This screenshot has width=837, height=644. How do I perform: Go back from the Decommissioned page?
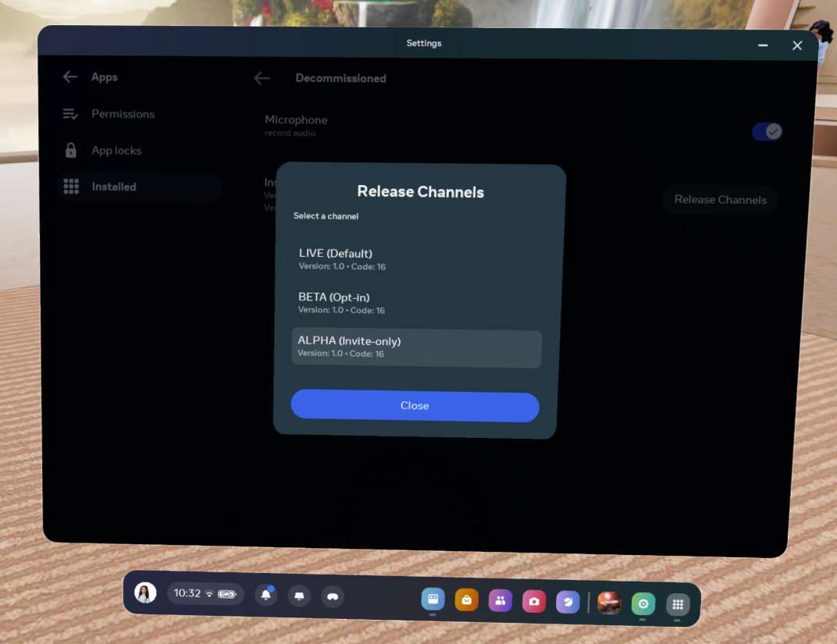click(x=262, y=78)
